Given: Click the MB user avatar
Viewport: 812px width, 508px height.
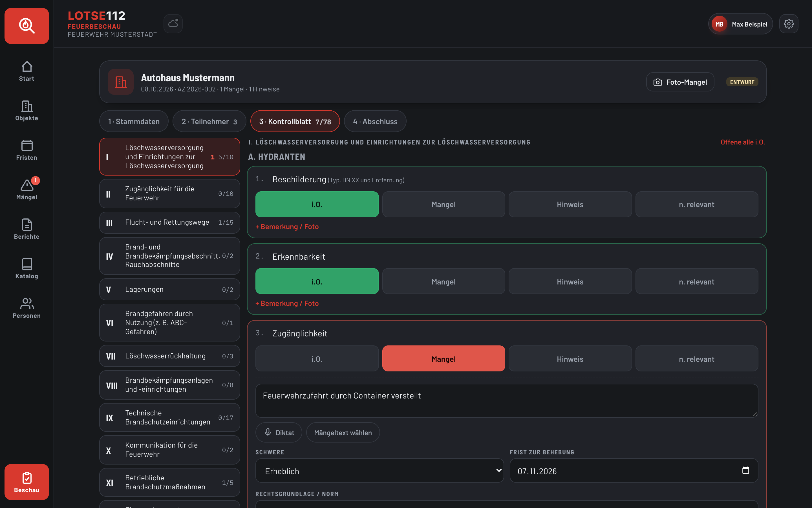Looking at the screenshot, I should (x=719, y=24).
